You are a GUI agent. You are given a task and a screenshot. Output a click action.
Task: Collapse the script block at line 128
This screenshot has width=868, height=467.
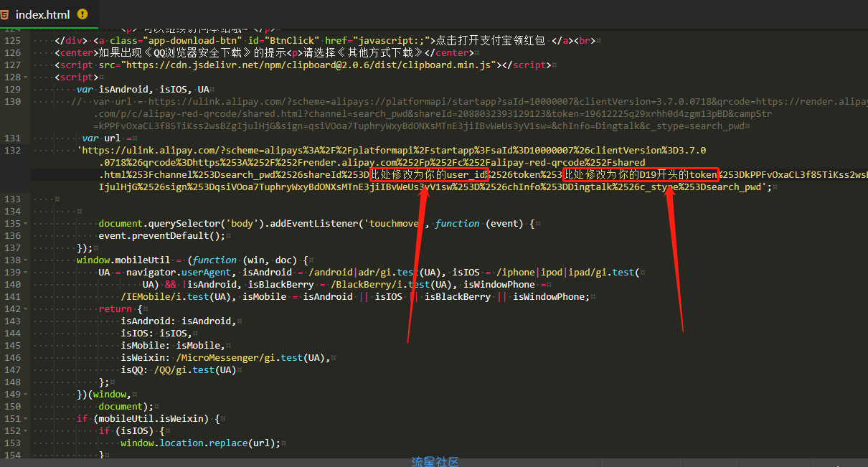pos(26,77)
